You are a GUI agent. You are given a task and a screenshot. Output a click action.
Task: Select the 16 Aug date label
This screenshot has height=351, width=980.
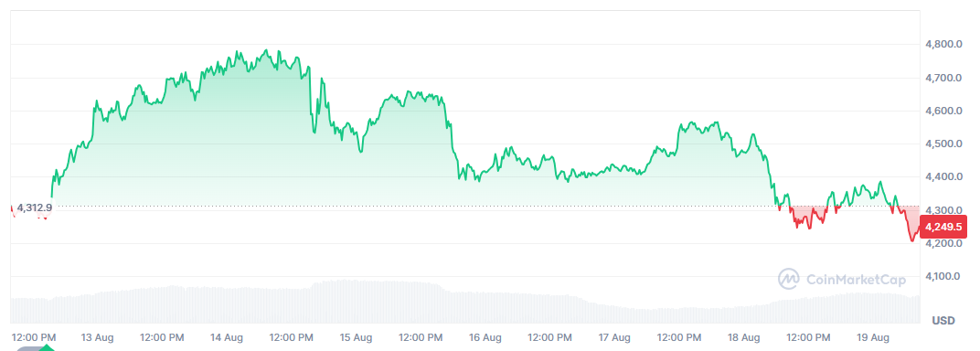pos(485,338)
